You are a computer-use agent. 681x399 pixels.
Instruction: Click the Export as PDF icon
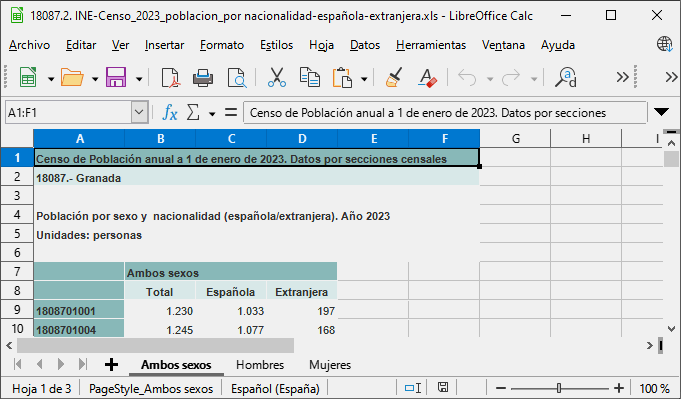(170, 78)
